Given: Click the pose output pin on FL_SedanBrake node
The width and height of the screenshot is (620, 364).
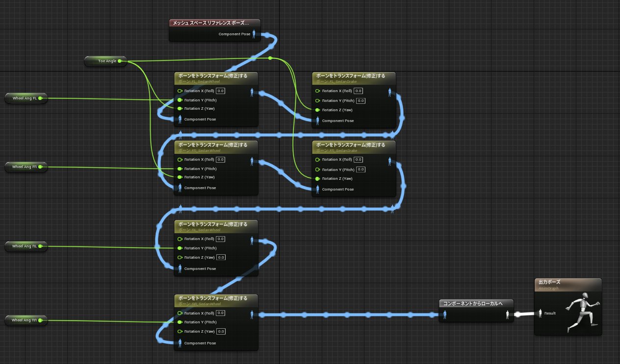Looking at the screenshot, I should [389, 91].
